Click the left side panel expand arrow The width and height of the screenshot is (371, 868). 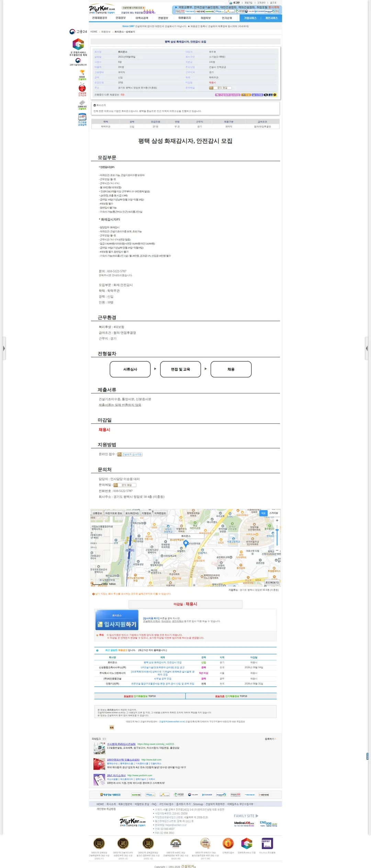coord(4,348)
